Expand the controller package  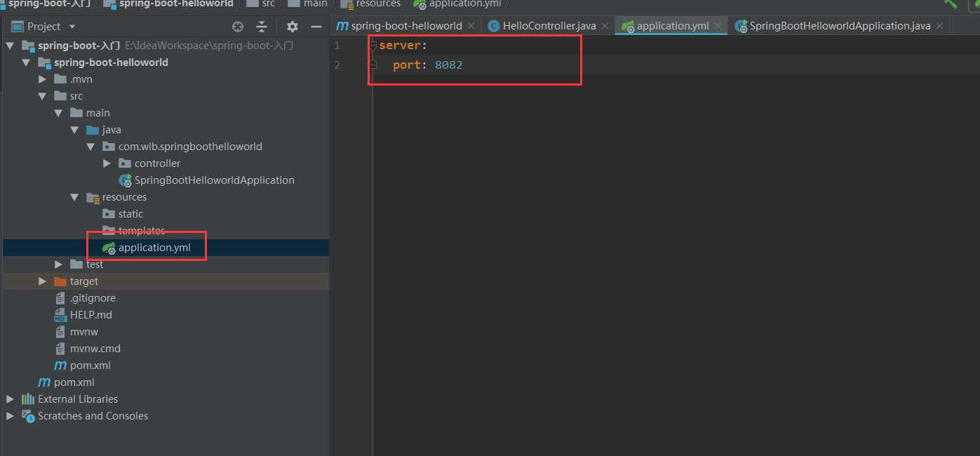(107, 163)
